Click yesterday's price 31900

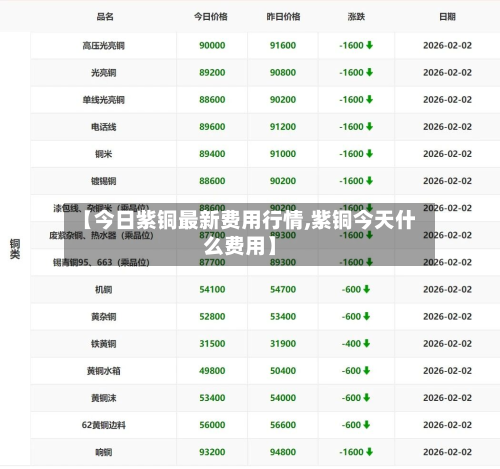pyautogui.click(x=283, y=343)
